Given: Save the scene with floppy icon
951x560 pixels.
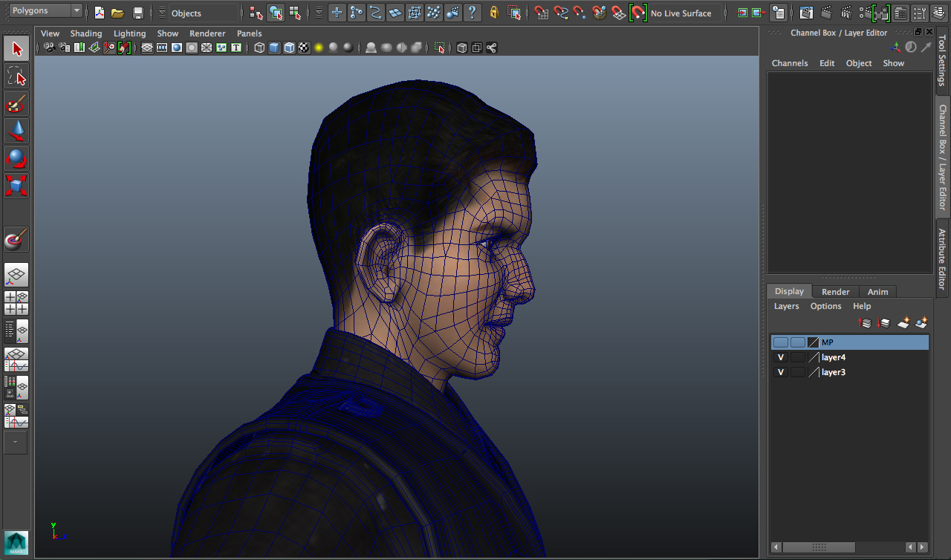Looking at the screenshot, I should coord(138,13).
